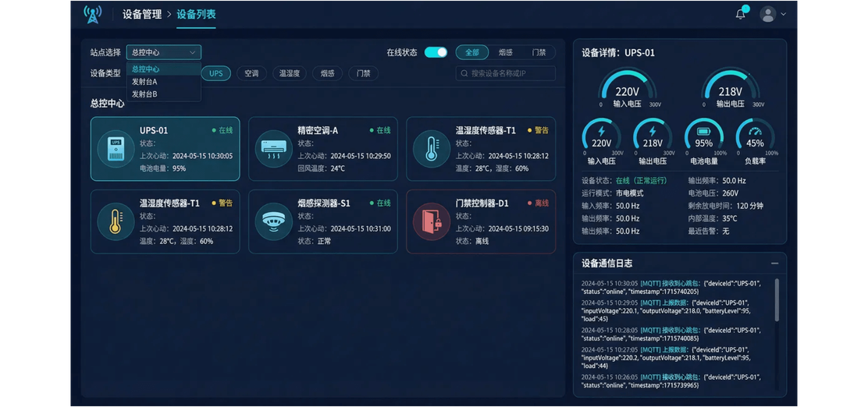Click the 内部温度 value 35°C
Viewport: 868px width, 407px height.
tap(731, 218)
